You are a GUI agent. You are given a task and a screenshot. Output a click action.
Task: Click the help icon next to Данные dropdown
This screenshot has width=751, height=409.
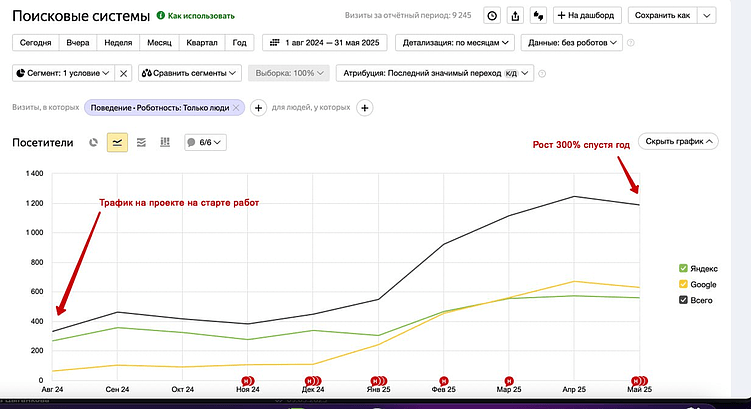(631, 43)
